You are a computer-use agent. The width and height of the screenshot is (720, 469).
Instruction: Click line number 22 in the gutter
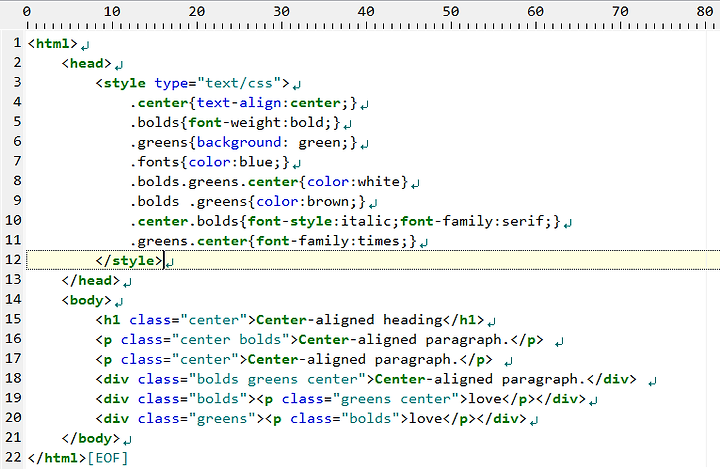coord(13,457)
